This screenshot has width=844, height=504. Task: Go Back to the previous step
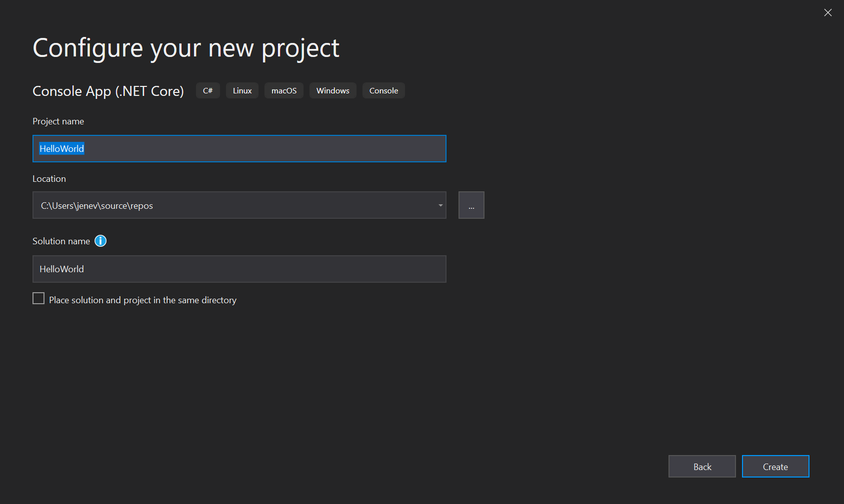[702, 466]
